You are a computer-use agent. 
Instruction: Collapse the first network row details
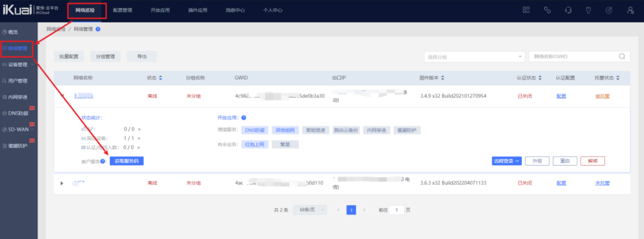coord(63,96)
